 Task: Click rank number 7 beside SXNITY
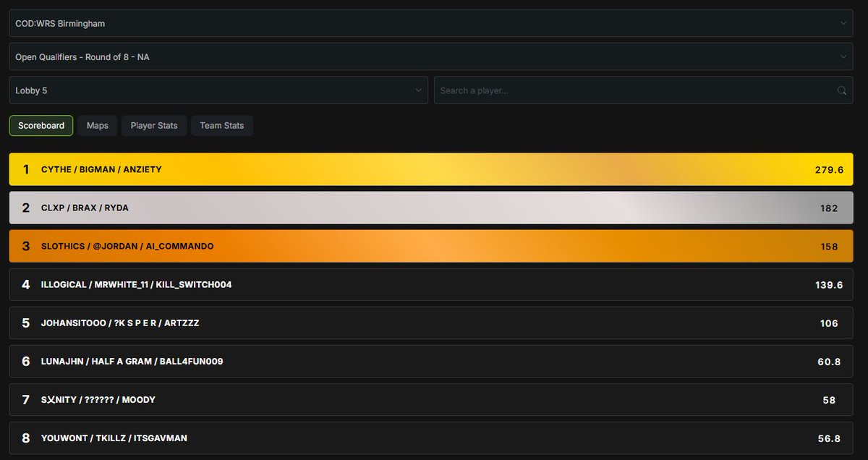pyautogui.click(x=26, y=399)
